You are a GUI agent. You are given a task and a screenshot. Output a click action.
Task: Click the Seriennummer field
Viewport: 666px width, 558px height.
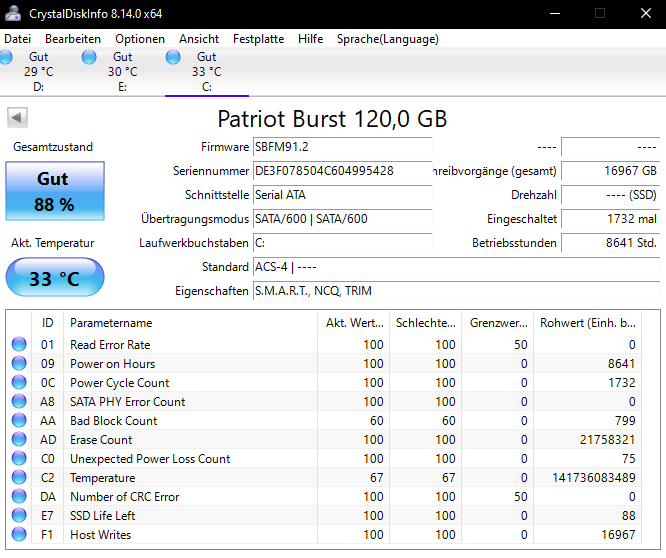pos(342,171)
